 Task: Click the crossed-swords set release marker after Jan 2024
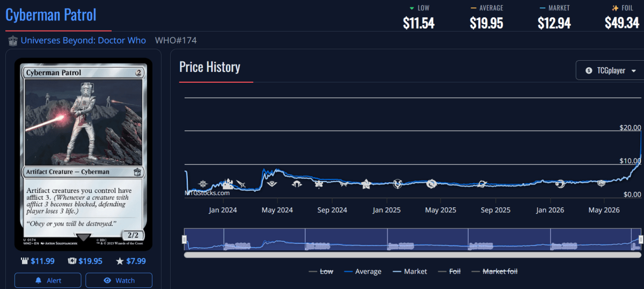[241, 184]
